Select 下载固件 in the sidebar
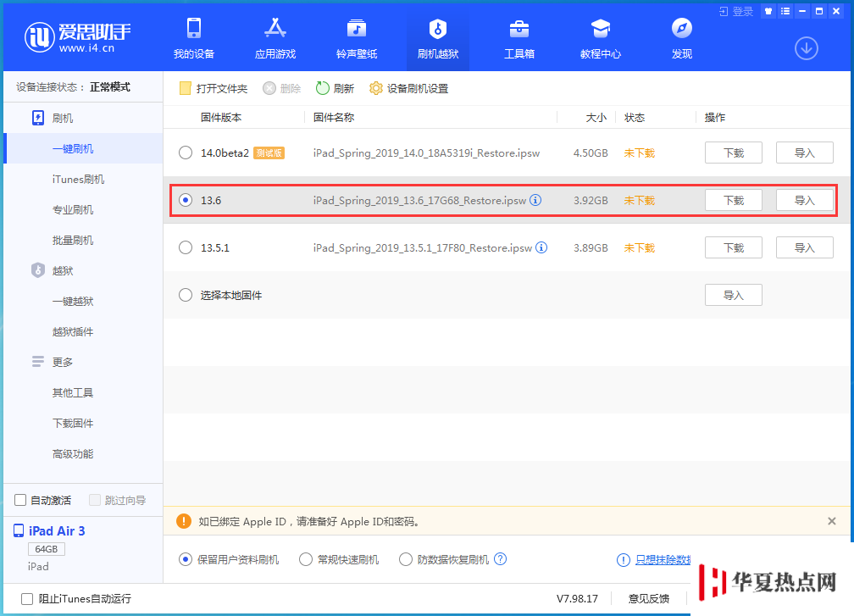 (x=73, y=423)
